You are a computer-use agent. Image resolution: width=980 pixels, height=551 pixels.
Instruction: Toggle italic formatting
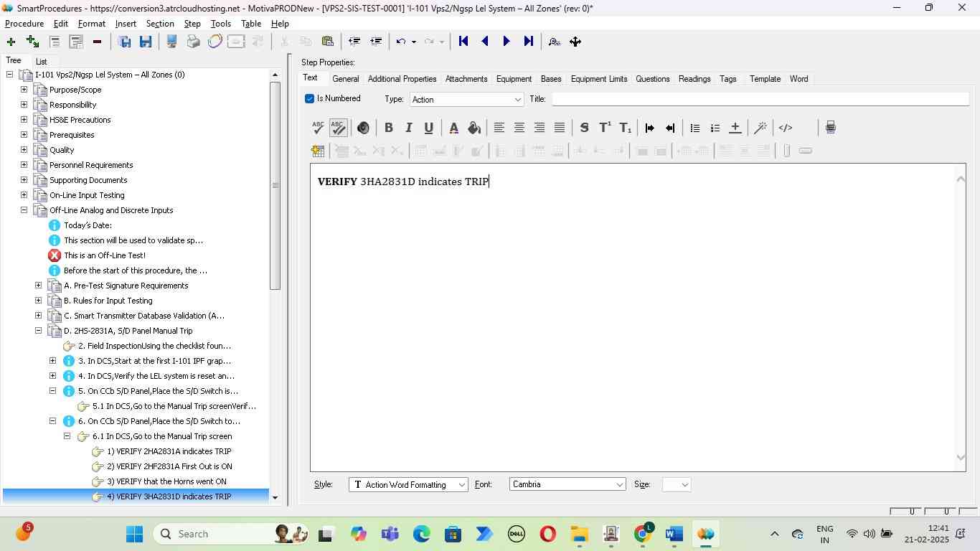pos(409,128)
